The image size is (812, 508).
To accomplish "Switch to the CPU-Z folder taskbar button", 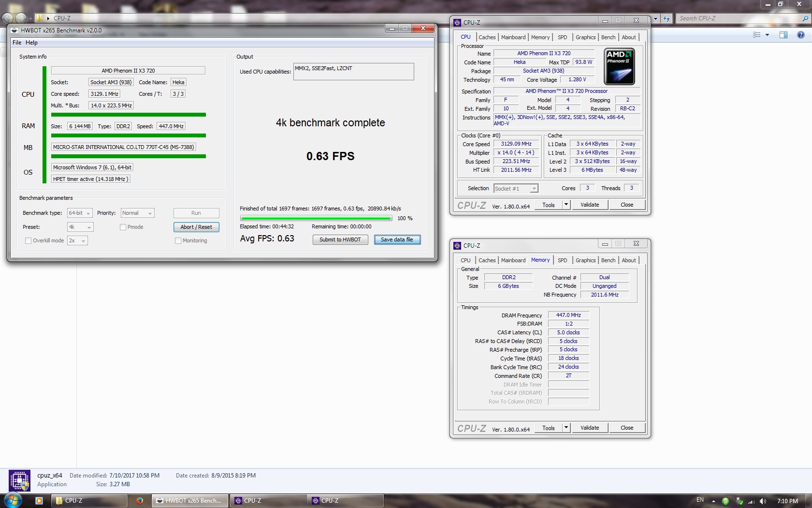I will [x=89, y=501].
